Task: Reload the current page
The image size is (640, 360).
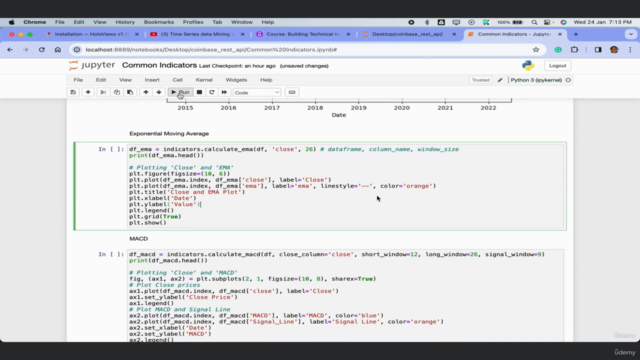Action: 42,50
